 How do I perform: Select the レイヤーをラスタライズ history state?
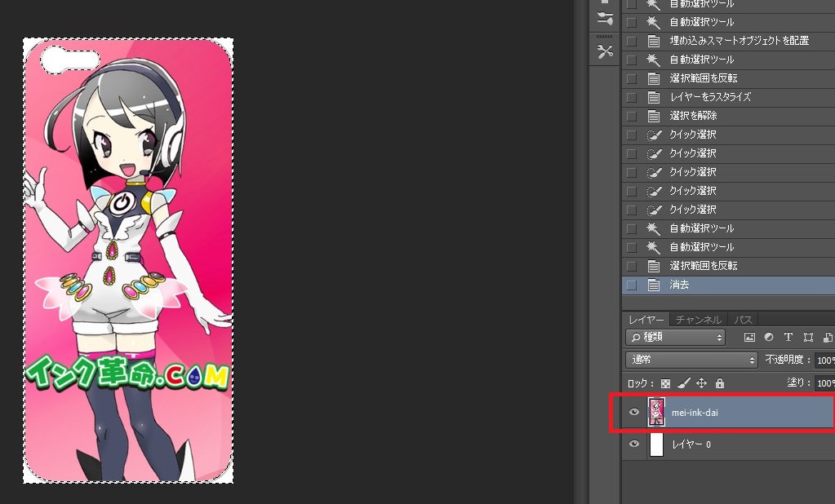[x=729, y=97]
